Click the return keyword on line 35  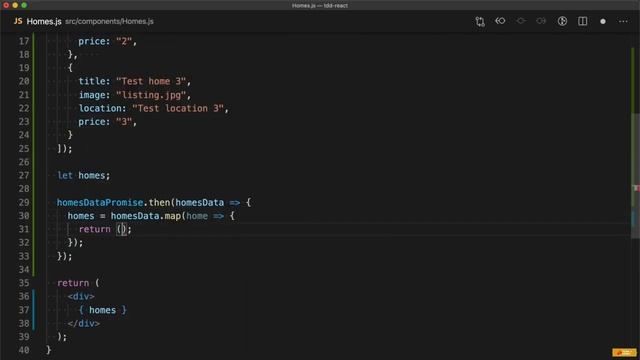(73, 283)
